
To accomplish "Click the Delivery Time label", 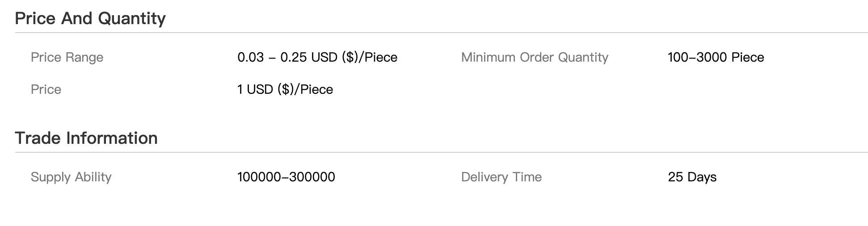I will (501, 177).
